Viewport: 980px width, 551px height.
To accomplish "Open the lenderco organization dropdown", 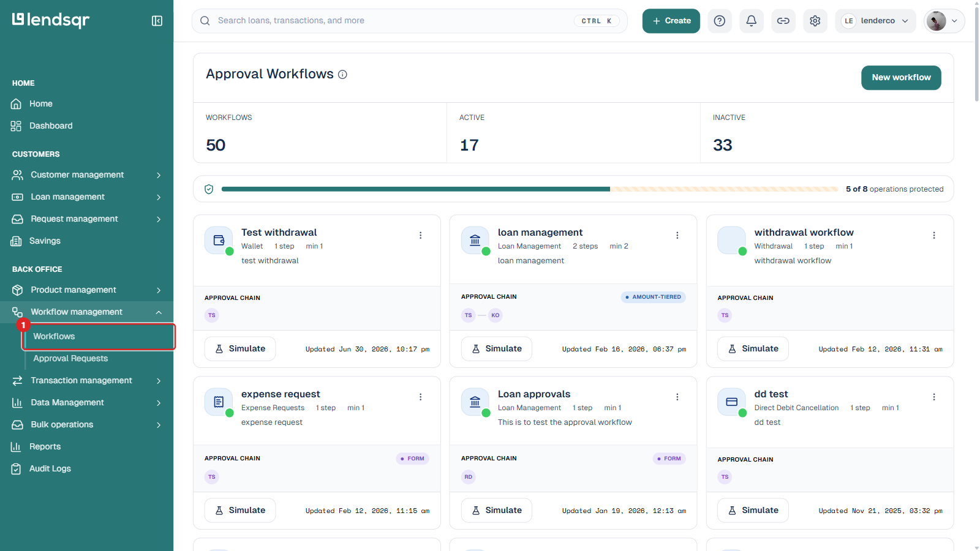I will [875, 21].
